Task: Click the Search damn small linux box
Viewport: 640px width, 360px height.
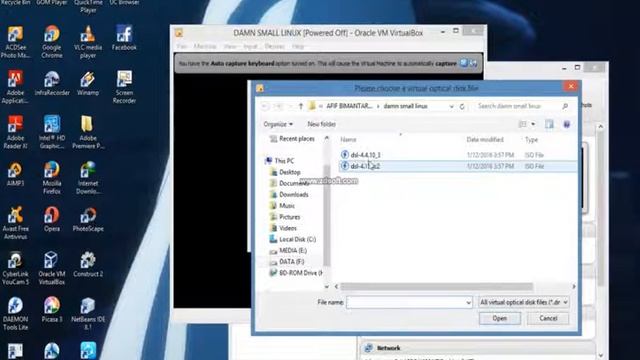Action: click(522, 106)
